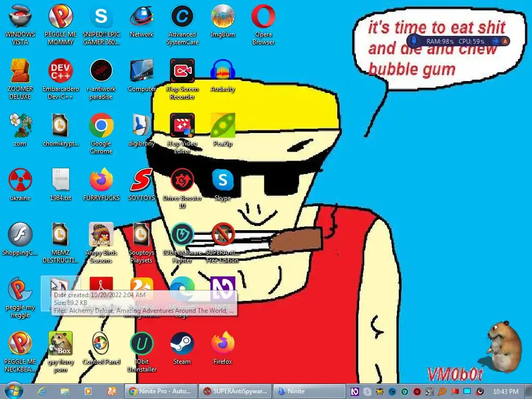Open SNIPED!! EPIC GAMER 360 icon
The image size is (532, 399).
[101, 24]
